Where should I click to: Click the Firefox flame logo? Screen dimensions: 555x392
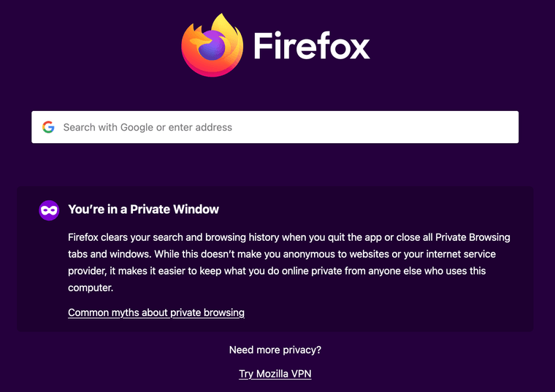(212, 45)
